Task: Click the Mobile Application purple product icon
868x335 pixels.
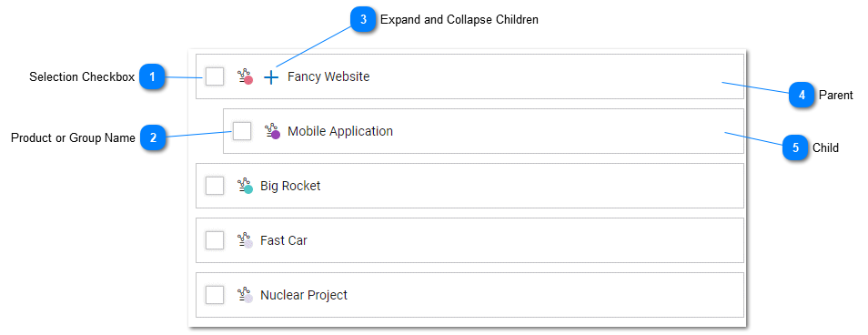Action: [x=272, y=131]
